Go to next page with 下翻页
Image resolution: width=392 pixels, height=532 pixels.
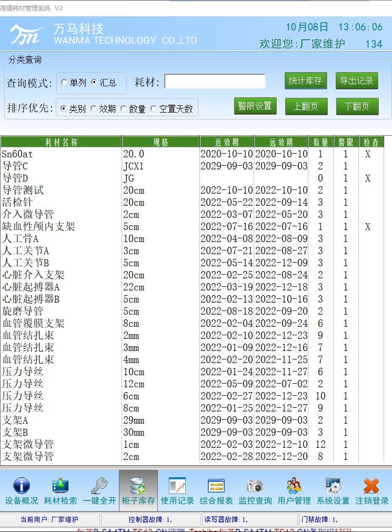tap(357, 106)
